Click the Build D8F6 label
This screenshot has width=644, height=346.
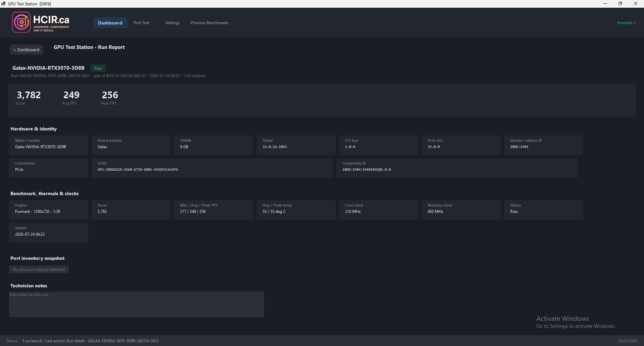(x=628, y=341)
